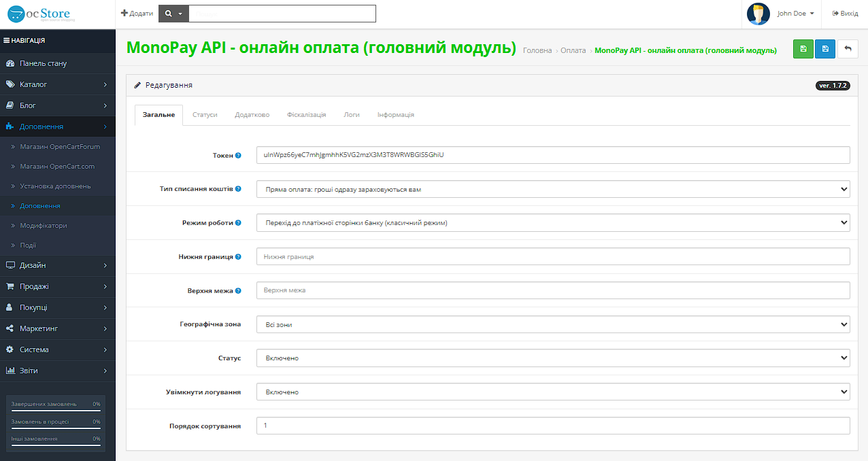Focus the Токен input field
Viewport: 868px width, 461px height.
pos(553,155)
